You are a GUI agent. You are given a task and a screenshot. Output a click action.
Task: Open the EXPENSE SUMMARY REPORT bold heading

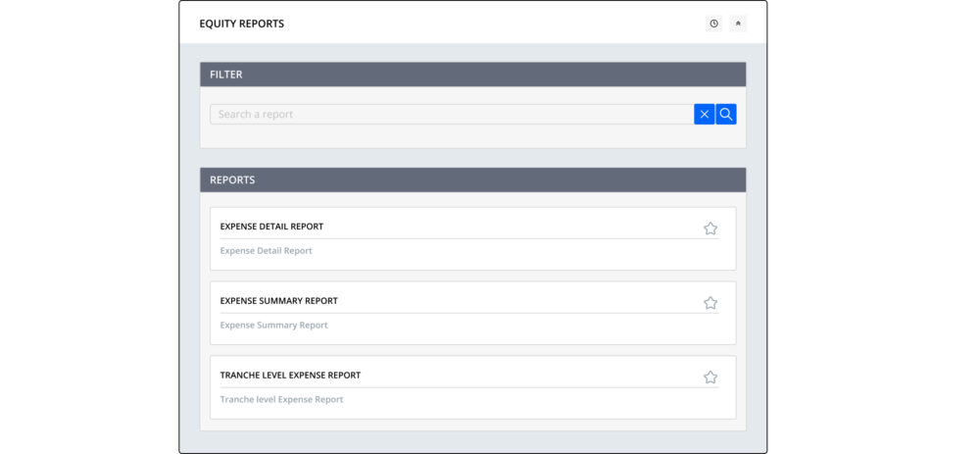pyautogui.click(x=278, y=301)
